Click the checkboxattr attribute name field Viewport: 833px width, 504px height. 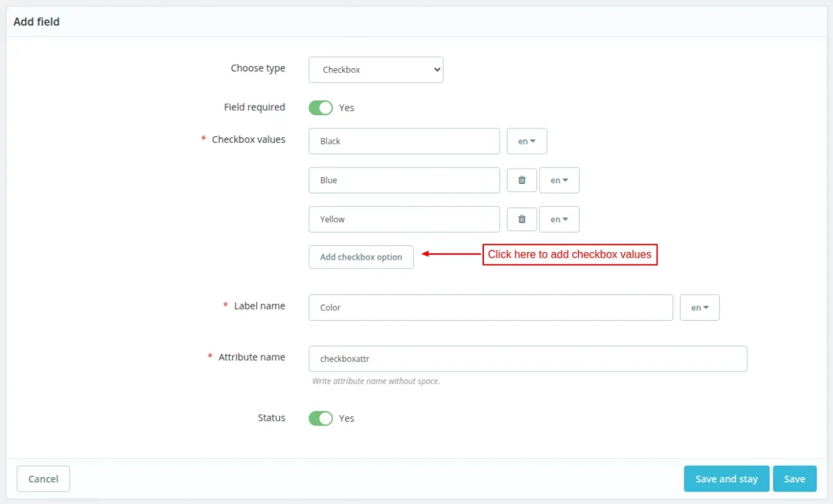click(x=528, y=358)
